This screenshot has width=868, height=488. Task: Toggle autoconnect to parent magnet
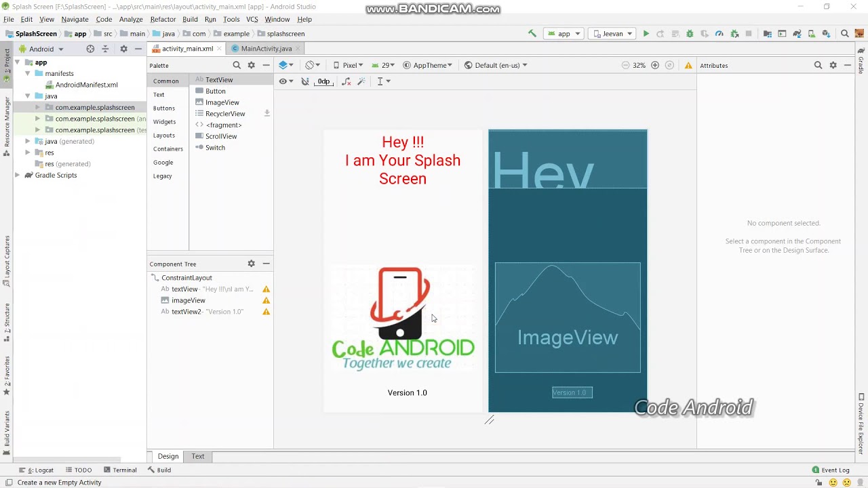305,81
